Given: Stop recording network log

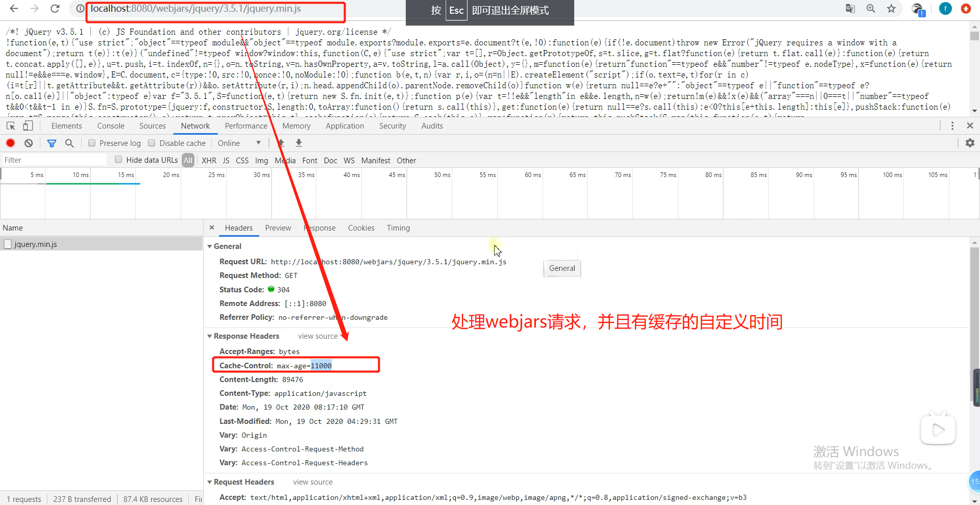Looking at the screenshot, I should [x=10, y=143].
